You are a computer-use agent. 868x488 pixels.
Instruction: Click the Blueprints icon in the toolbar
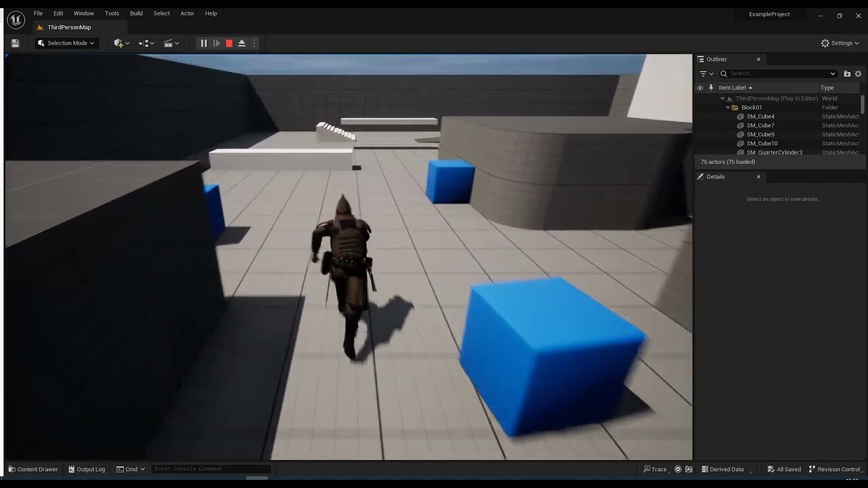coord(144,43)
